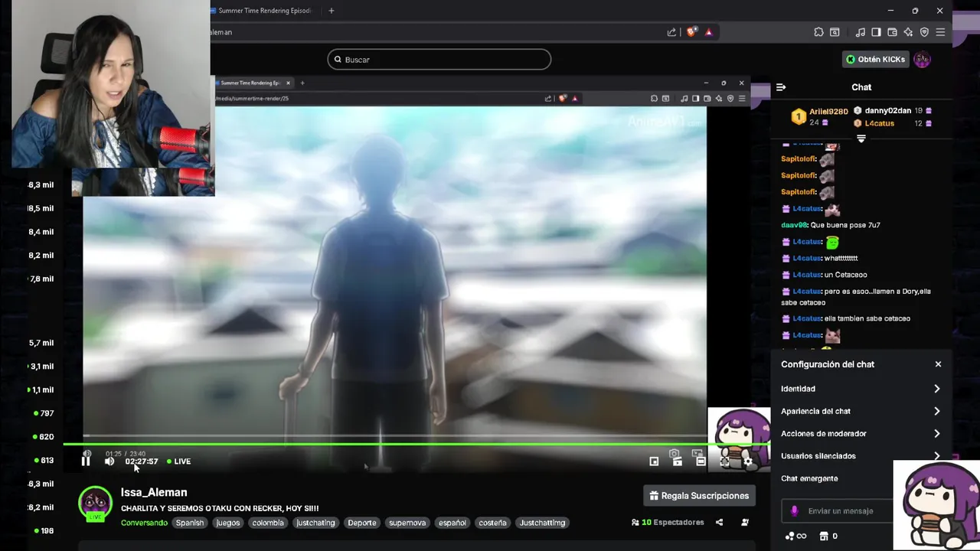The width and height of the screenshot is (980, 551).
Task: Collapse the chat panel with arrow icon
Action: tap(781, 87)
